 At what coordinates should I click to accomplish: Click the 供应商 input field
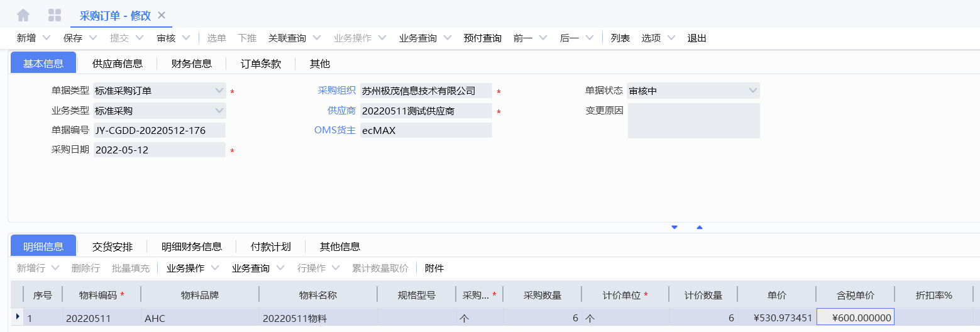click(x=426, y=111)
